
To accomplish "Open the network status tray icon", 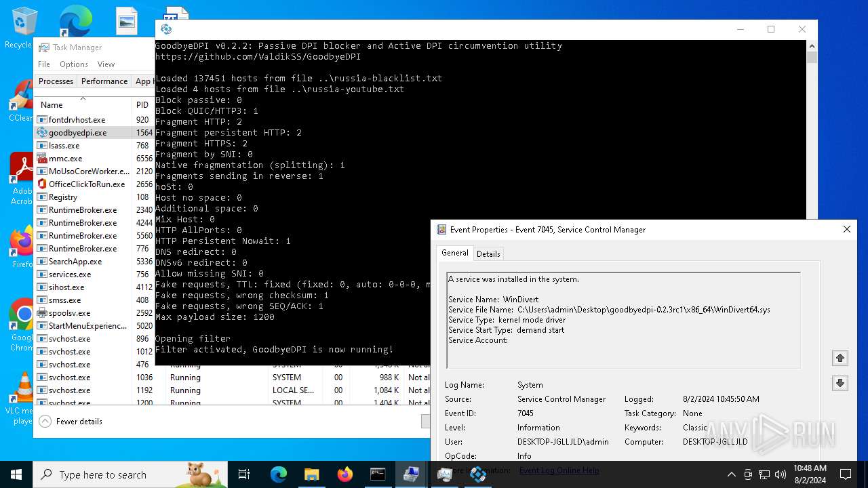I will point(764,474).
